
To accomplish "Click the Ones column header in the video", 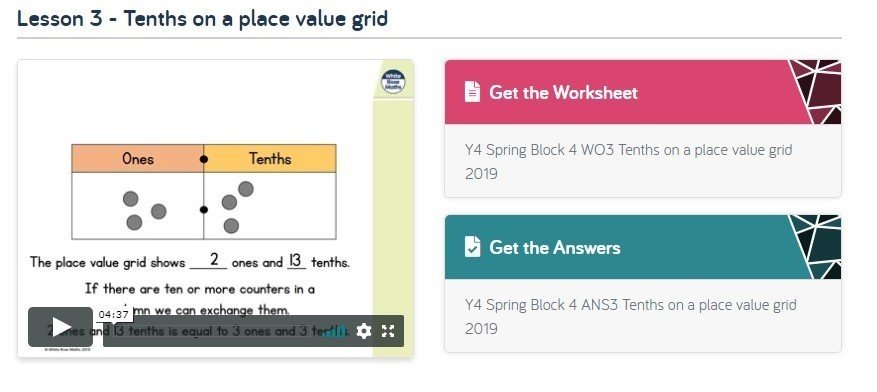I will click(138, 159).
